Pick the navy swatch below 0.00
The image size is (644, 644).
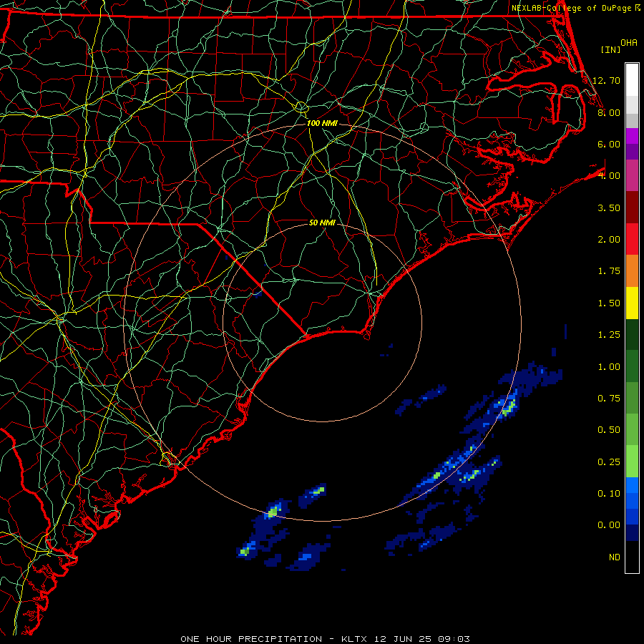click(x=632, y=533)
